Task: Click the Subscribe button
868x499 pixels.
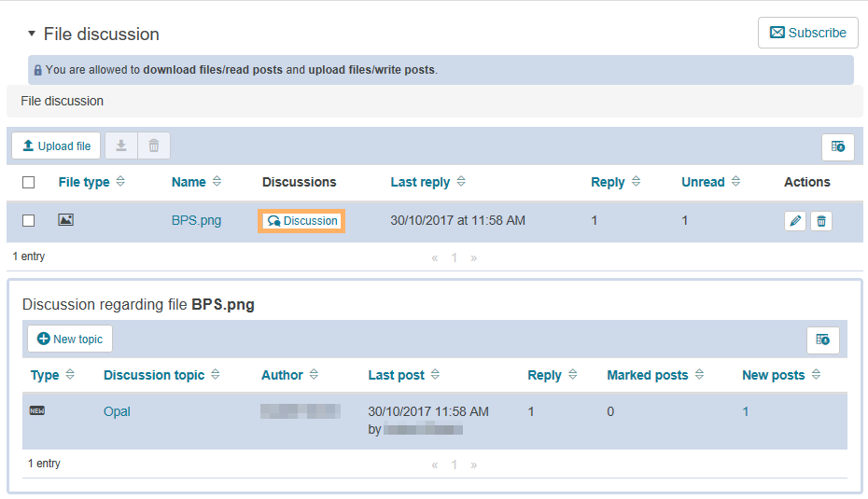Action: click(x=807, y=33)
